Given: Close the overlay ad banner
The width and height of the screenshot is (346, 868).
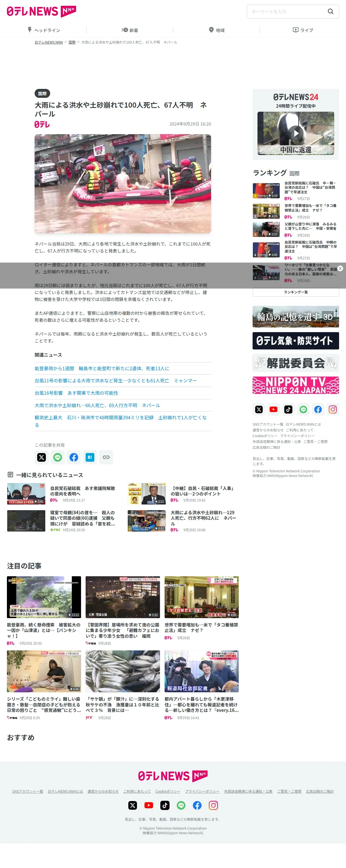Looking at the screenshot, I should click(x=340, y=268).
